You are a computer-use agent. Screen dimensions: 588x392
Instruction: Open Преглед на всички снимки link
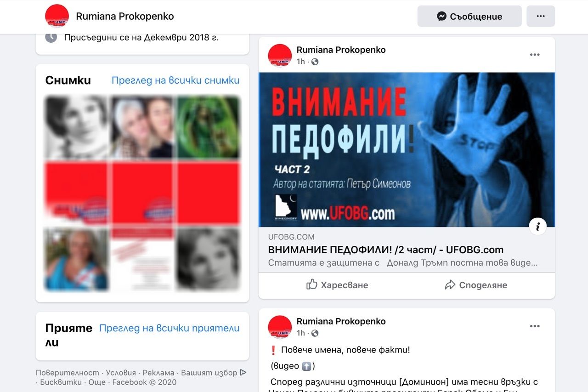point(175,80)
